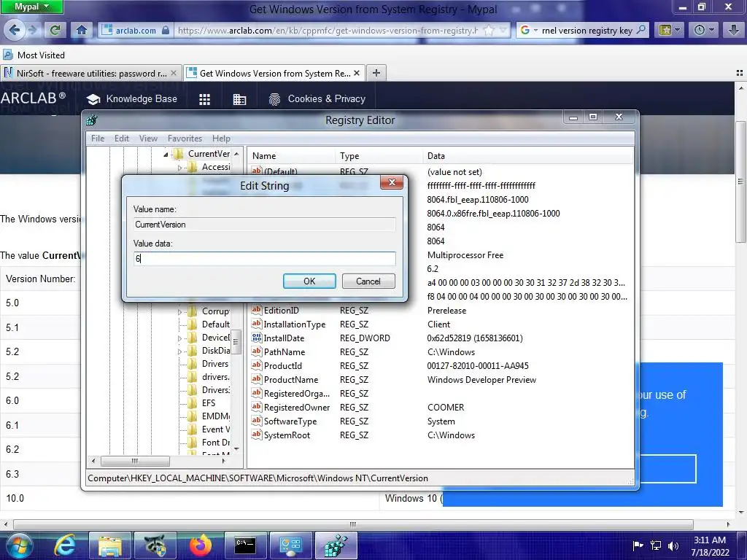Open the Command Prompt taskbar icon
This screenshot has width=747, height=560.
coord(245,545)
